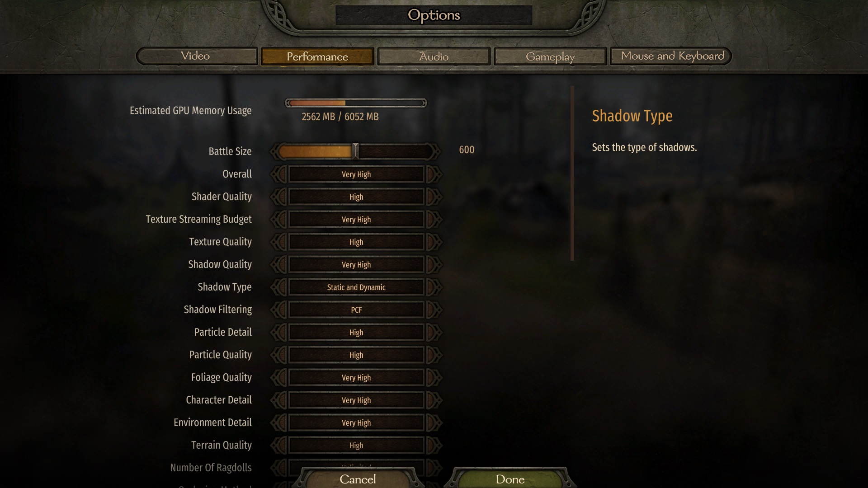This screenshot has width=868, height=488.
Task: Click the left arrow icon for Shadow Quality
Action: (x=278, y=264)
